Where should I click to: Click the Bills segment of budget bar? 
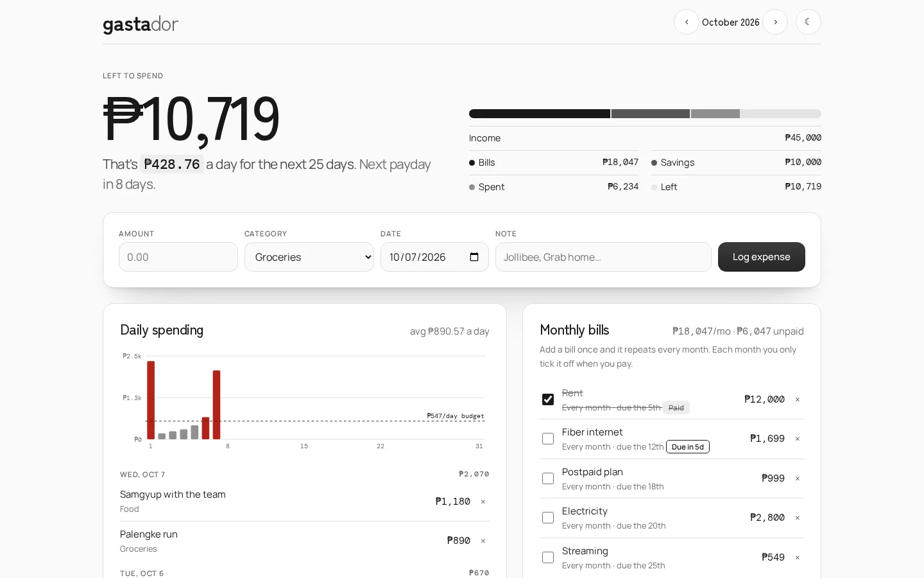pyautogui.click(x=540, y=114)
